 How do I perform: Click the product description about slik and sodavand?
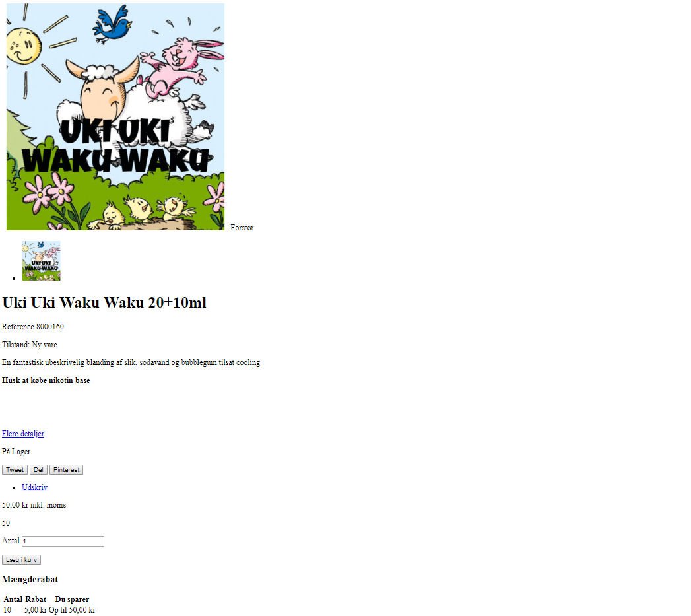click(131, 362)
